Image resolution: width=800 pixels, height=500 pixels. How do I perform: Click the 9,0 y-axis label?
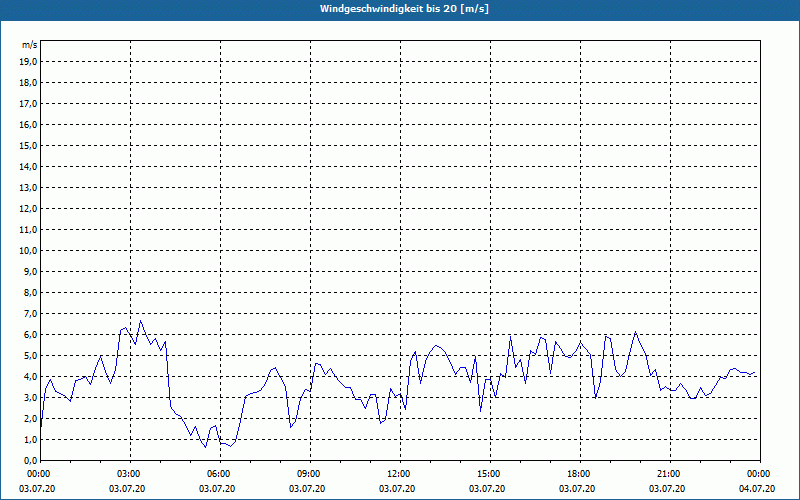(30, 271)
